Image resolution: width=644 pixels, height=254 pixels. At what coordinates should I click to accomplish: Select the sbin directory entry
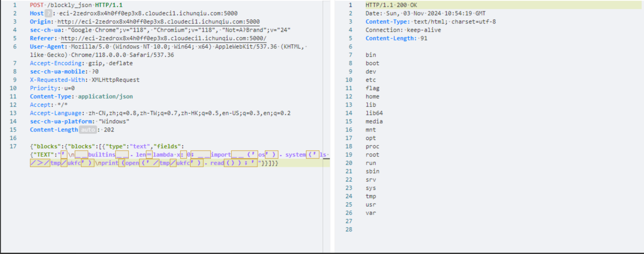(x=373, y=171)
